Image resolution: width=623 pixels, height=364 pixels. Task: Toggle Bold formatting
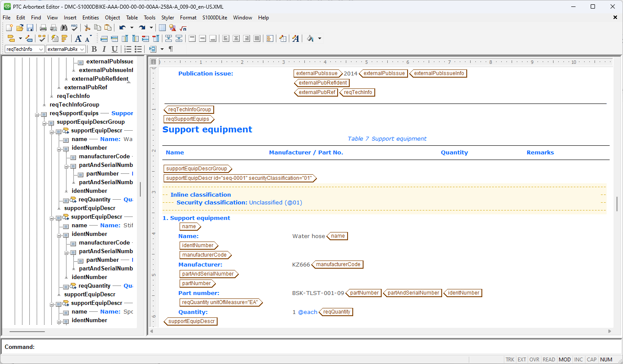(x=94, y=49)
